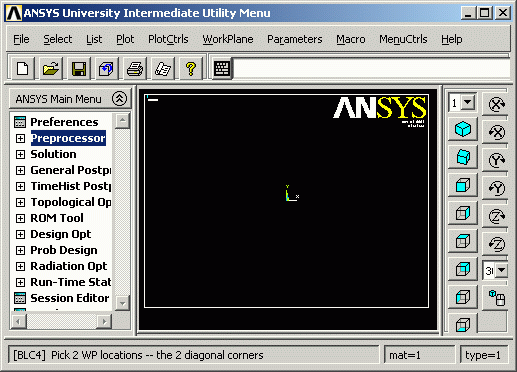The image size is (517, 372).
Task: Click the Save floppy disk icon
Action: pos(79,69)
